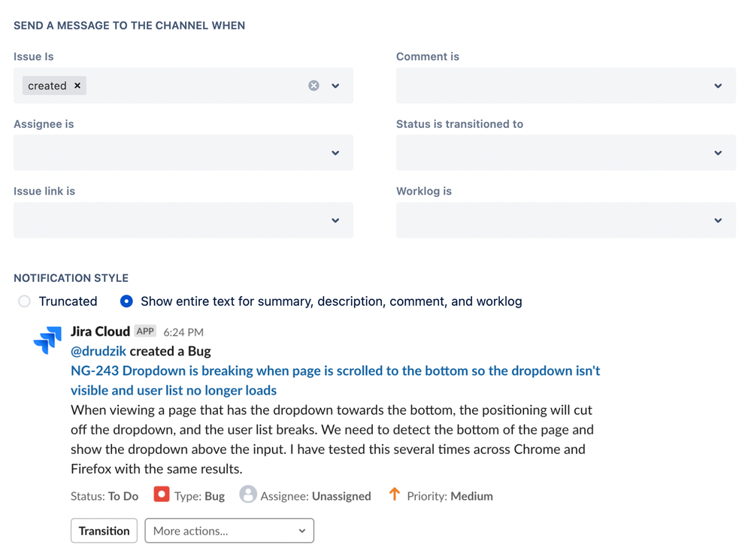Open the Issue link is dropdown
Image resolution: width=751 pixels, height=560 pixels.
point(183,220)
